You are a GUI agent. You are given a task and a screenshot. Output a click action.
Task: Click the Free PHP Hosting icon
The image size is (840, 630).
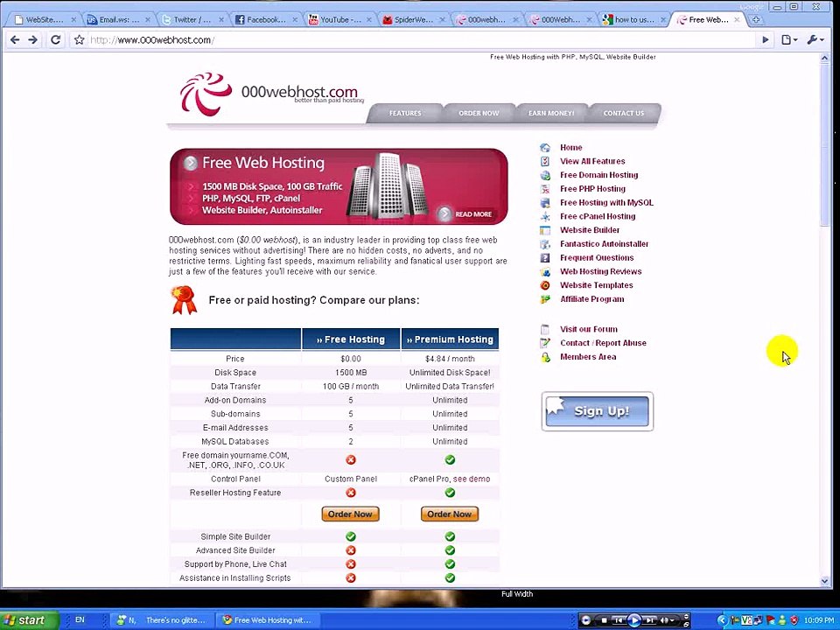tap(545, 189)
